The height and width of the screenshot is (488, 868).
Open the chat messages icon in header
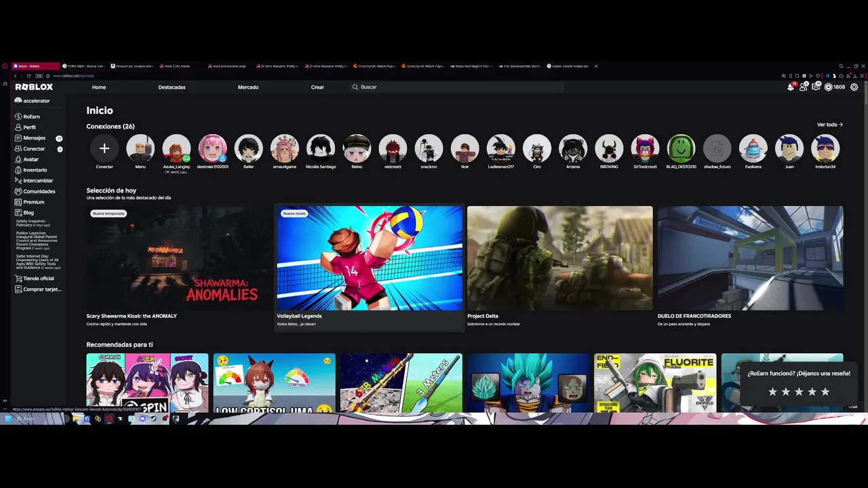[816, 87]
